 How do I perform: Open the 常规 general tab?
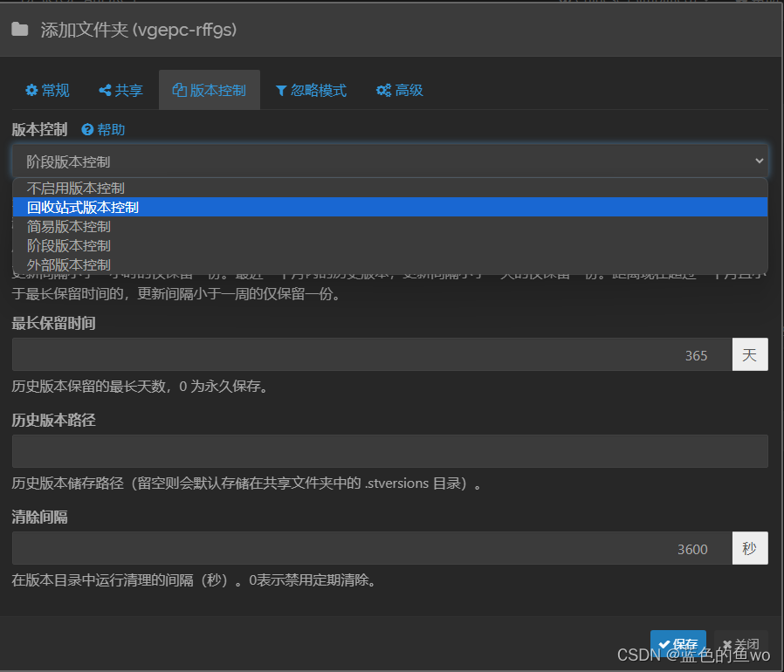(x=47, y=90)
